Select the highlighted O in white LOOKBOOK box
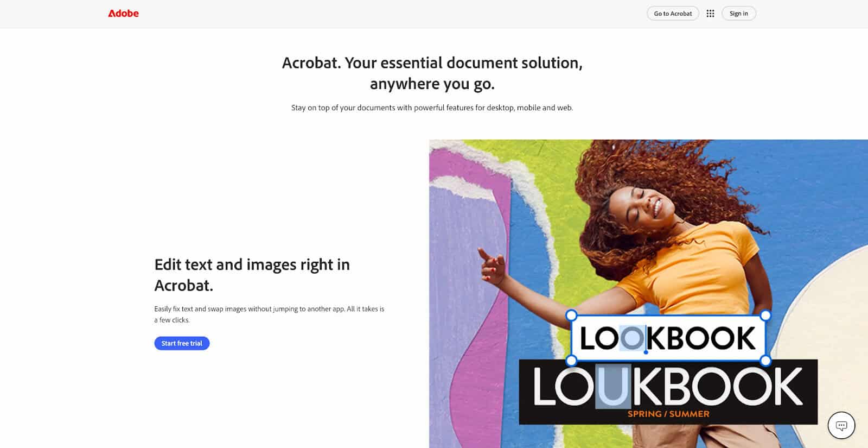Screen dimensions: 868x448 (632, 338)
